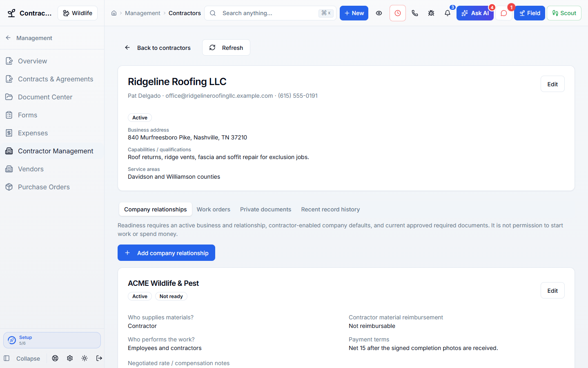Open Purchase Orders in sidebar
The height and width of the screenshot is (368, 588).
point(52,187)
